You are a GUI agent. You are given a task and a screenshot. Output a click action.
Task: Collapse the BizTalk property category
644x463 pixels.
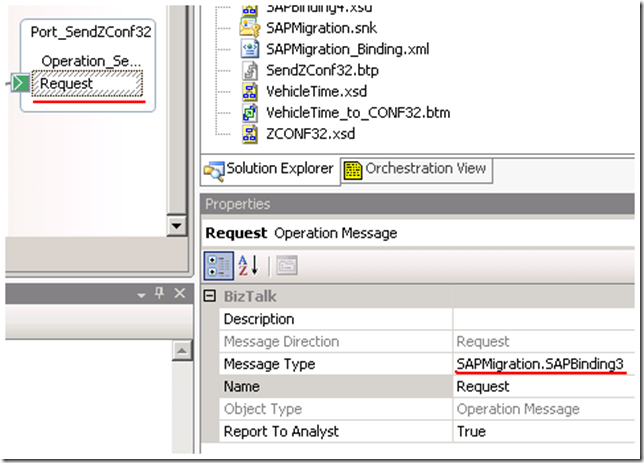pyautogui.click(x=210, y=296)
